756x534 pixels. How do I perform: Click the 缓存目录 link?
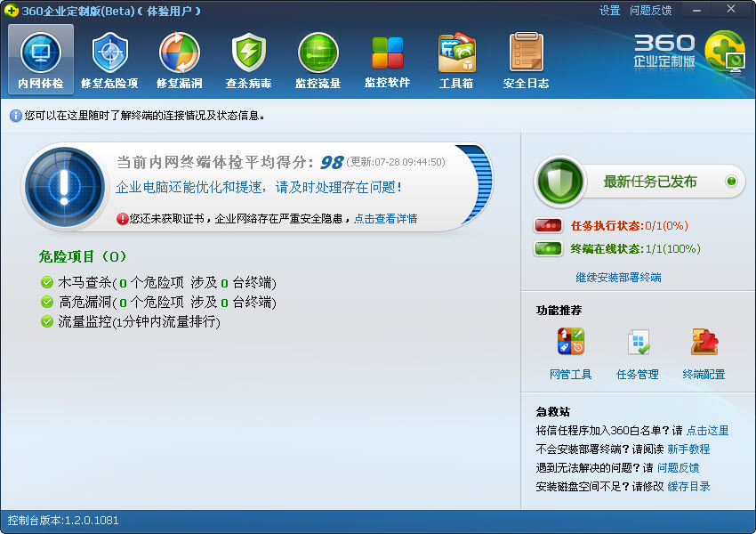[x=688, y=486]
